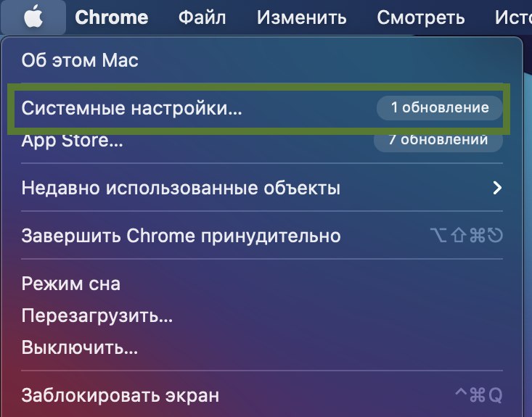Choose Перезагрузить…
The width and height of the screenshot is (532, 417).
[x=261, y=315]
